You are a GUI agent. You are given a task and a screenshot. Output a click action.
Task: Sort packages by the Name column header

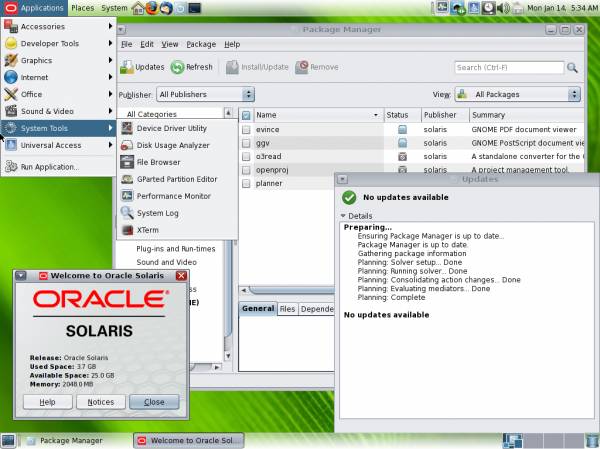pyautogui.click(x=317, y=115)
